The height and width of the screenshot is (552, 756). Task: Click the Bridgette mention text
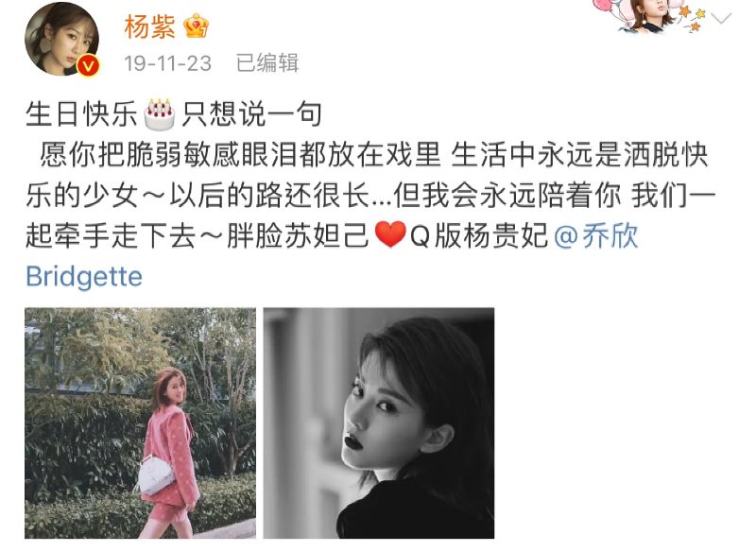84,277
